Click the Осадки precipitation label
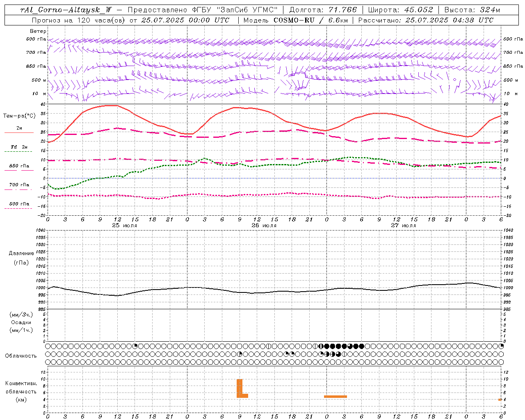This screenshot has height=420, width=525. point(21,322)
